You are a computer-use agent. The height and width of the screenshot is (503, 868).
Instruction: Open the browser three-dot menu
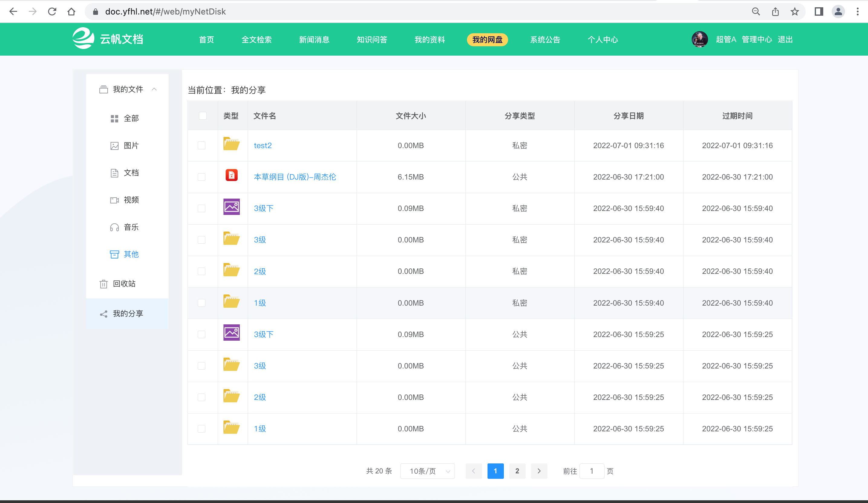[x=858, y=12]
